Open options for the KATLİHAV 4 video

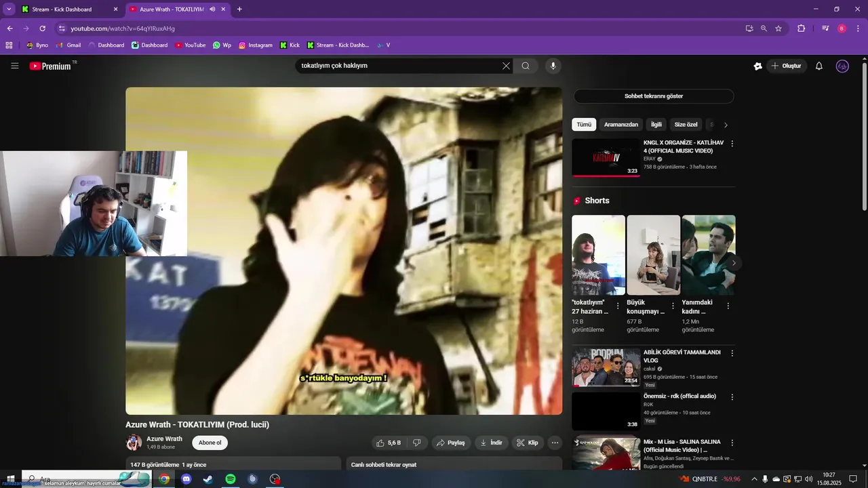coord(732,144)
